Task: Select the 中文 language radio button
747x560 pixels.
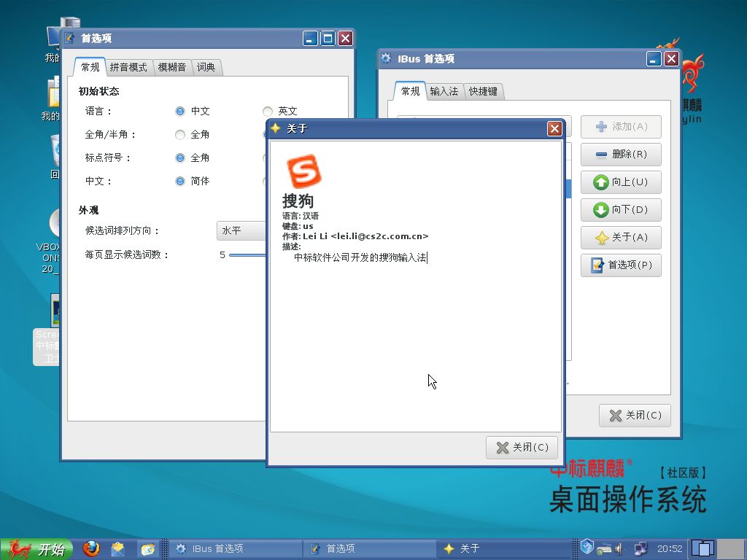Action: 180,111
